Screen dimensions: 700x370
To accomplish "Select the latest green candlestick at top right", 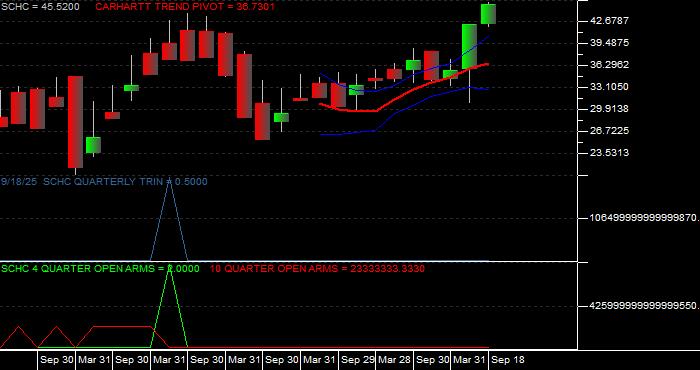I will tap(488, 14).
